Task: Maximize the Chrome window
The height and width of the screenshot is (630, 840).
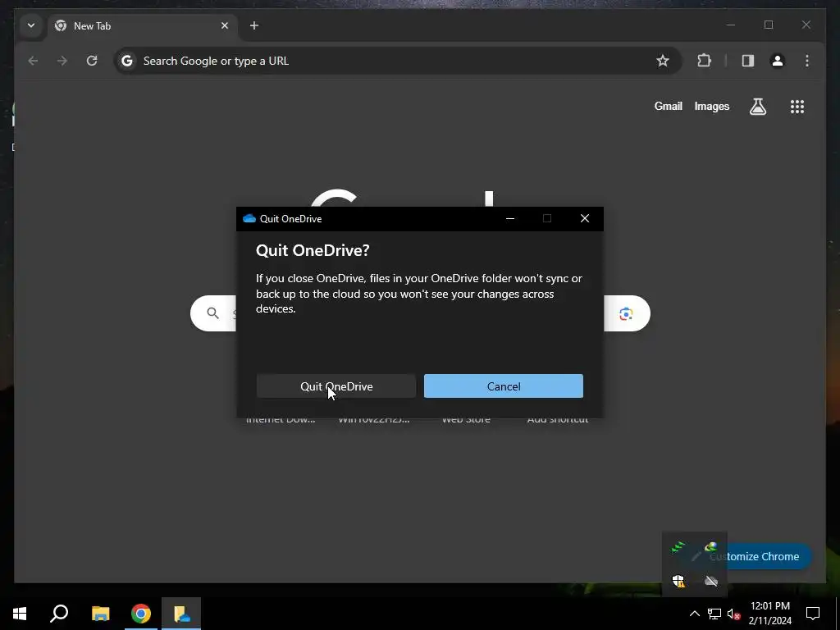Action: [x=769, y=25]
